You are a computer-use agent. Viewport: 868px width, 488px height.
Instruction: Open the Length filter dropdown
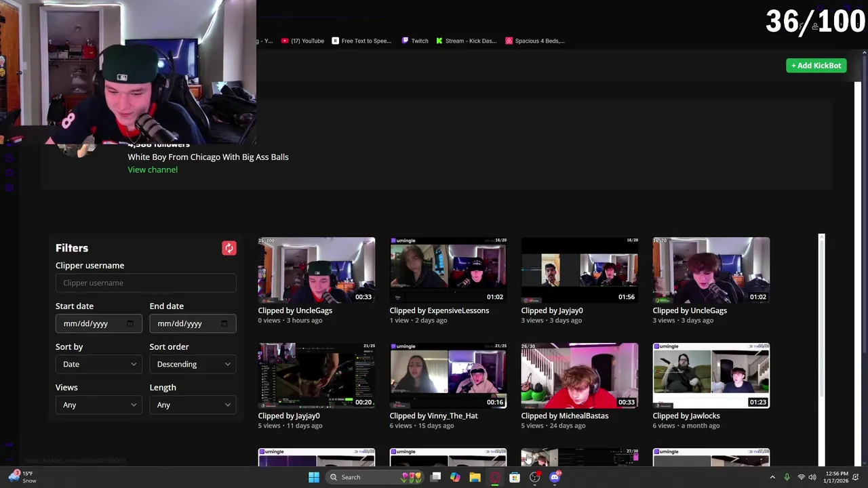193,405
